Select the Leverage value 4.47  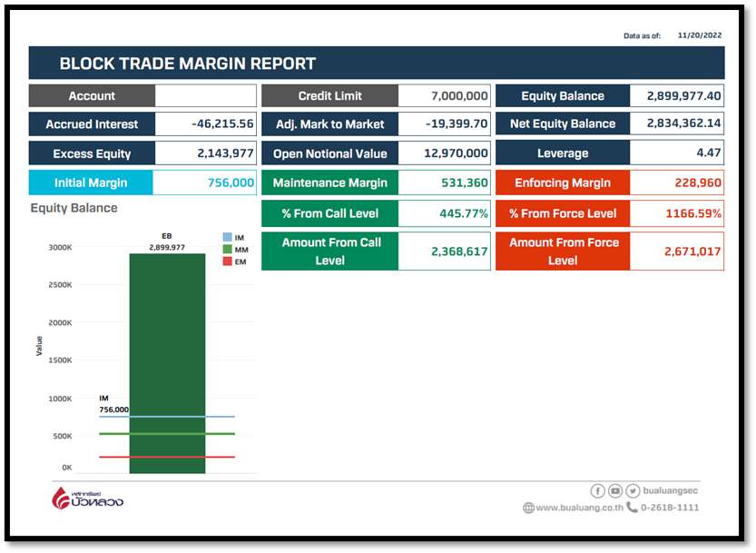point(677,153)
